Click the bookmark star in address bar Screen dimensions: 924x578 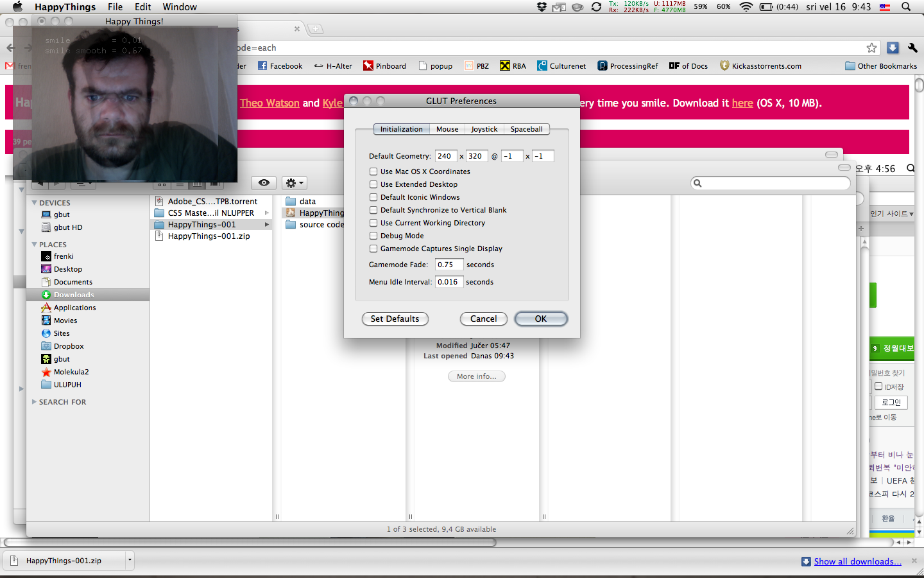tap(871, 48)
